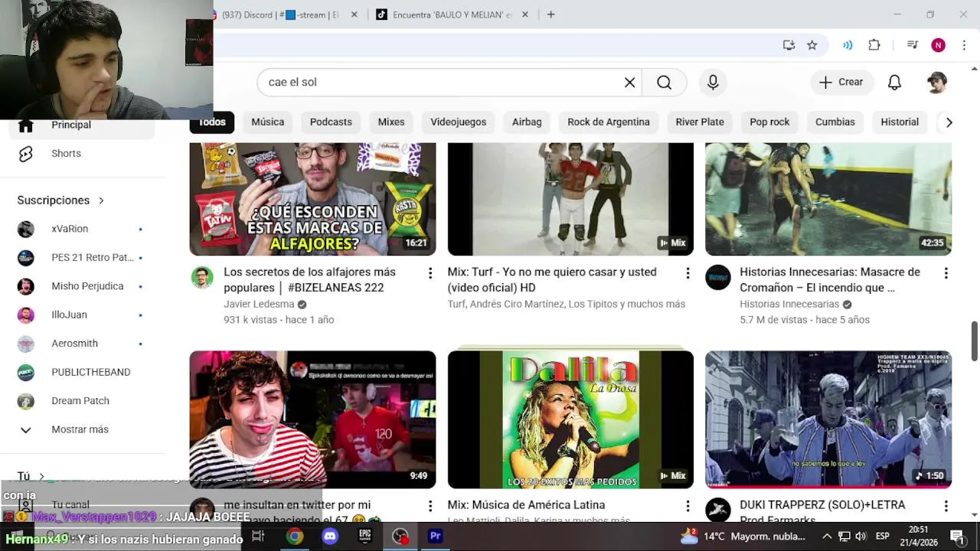The width and height of the screenshot is (980, 551).
Task: Play the Dalila La Diosa mix thumbnail
Action: (x=570, y=419)
